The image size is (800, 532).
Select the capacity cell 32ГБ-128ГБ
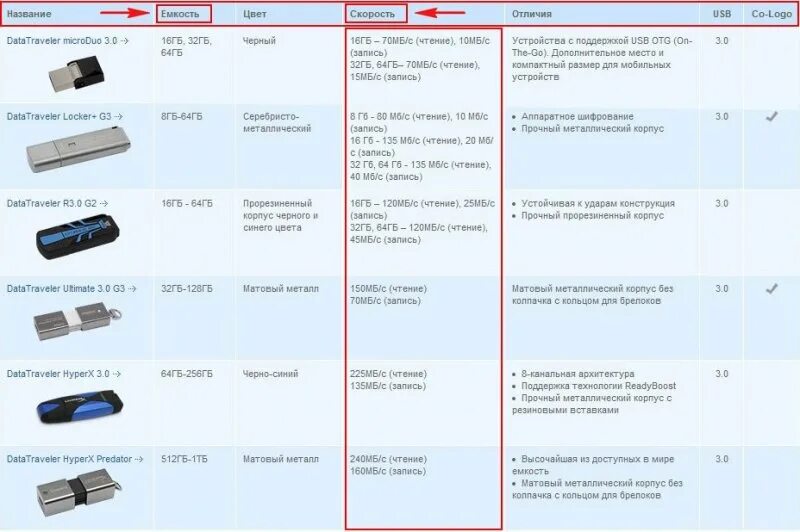coord(187,288)
